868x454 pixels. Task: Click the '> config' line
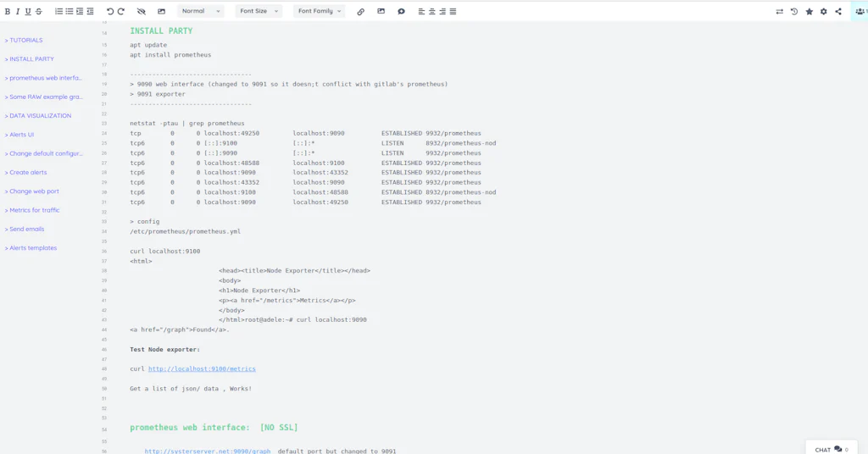pyautogui.click(x=144, y=222)
